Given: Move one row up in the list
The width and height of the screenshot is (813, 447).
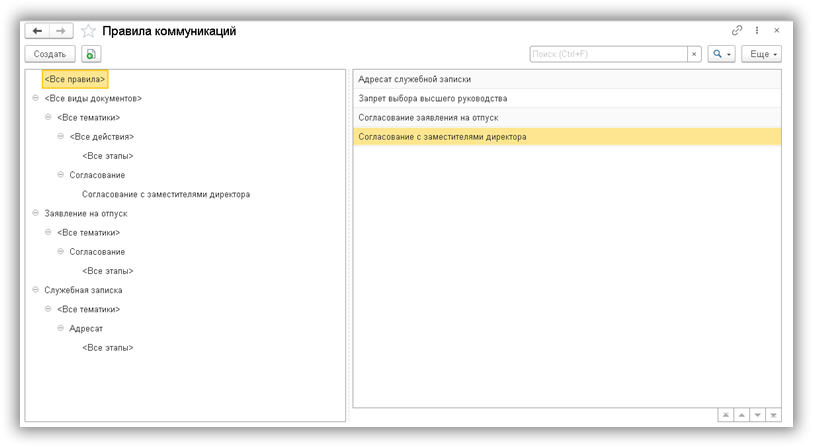Looking at the screenshot, I should click(x=742, y=415).
